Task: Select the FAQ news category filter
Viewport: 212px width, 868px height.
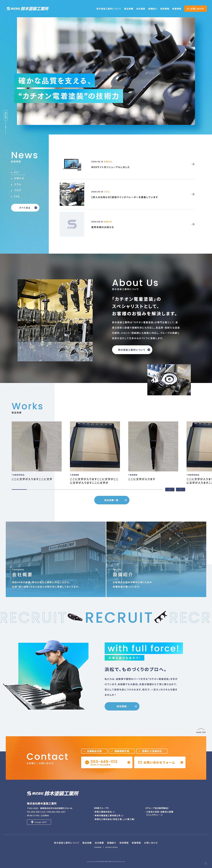Action: click(17, 196)
